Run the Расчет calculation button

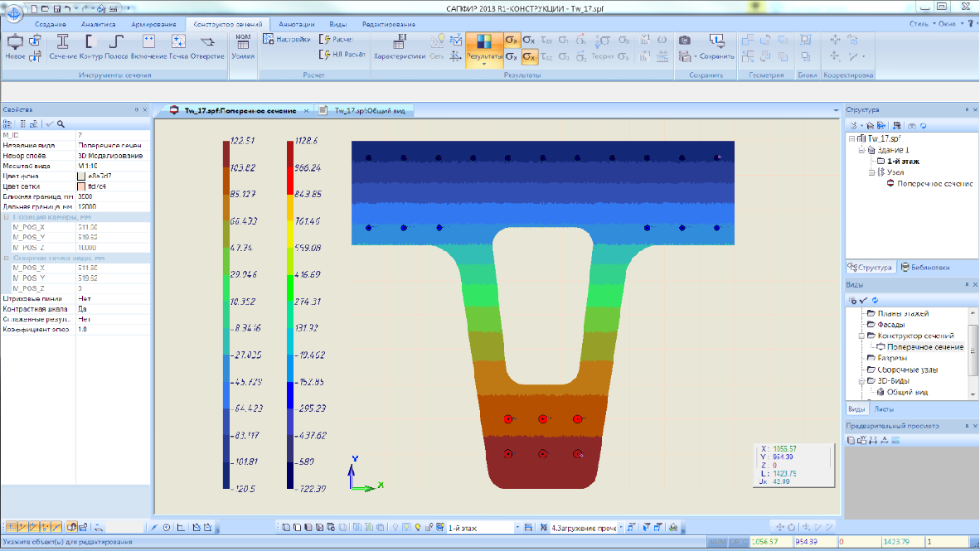point(336,40)
